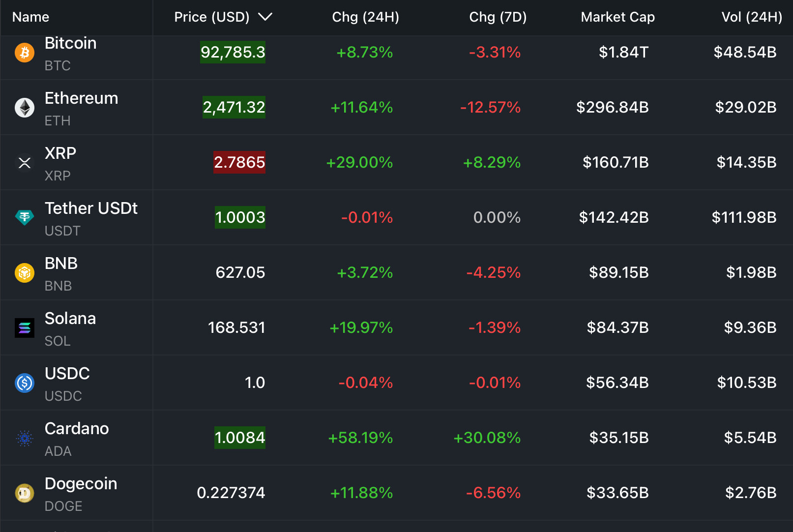Click Ethereum 7D change -12.57%

click(491, 107)
